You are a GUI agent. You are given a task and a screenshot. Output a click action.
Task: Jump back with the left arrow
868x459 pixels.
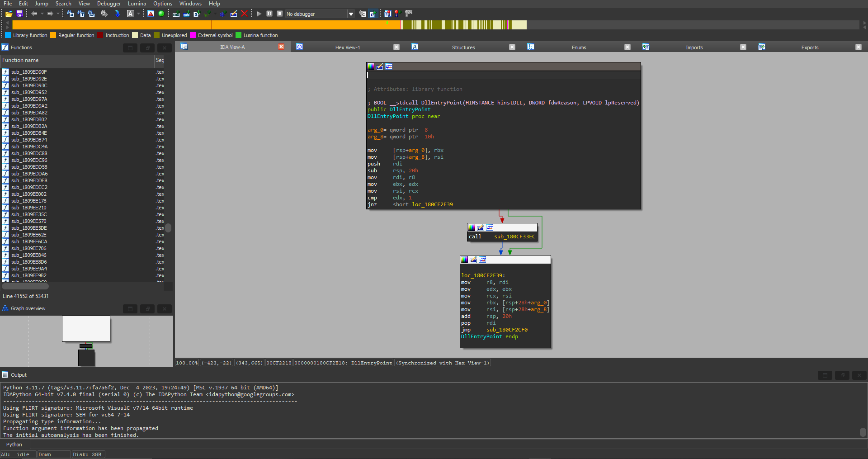point(34,14)
